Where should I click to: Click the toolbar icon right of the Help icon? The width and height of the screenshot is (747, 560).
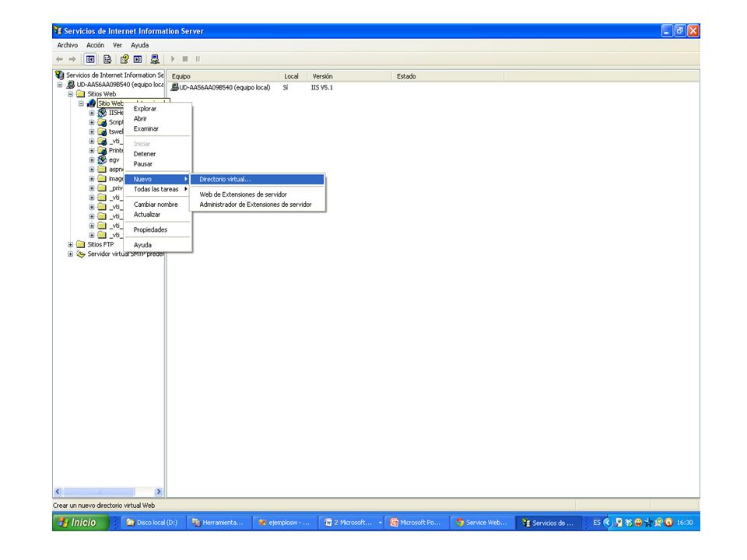tap(138, 59)
